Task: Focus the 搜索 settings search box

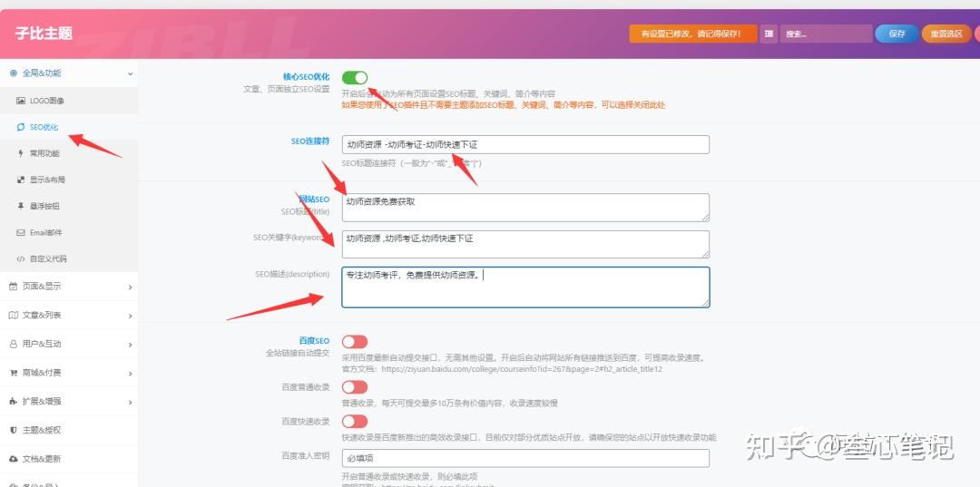Action: [826, 34]
